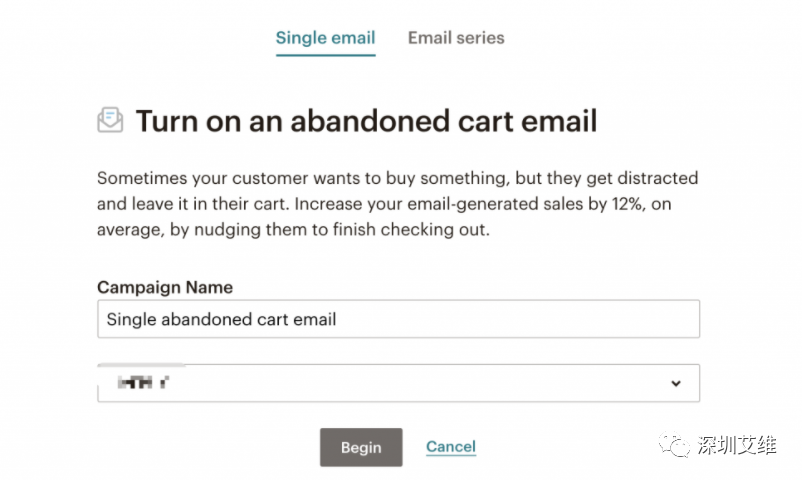Viewport: 802px width, 480px height.
Task: Expand the store dropdown using its chevron
Action: coord(676,383)
